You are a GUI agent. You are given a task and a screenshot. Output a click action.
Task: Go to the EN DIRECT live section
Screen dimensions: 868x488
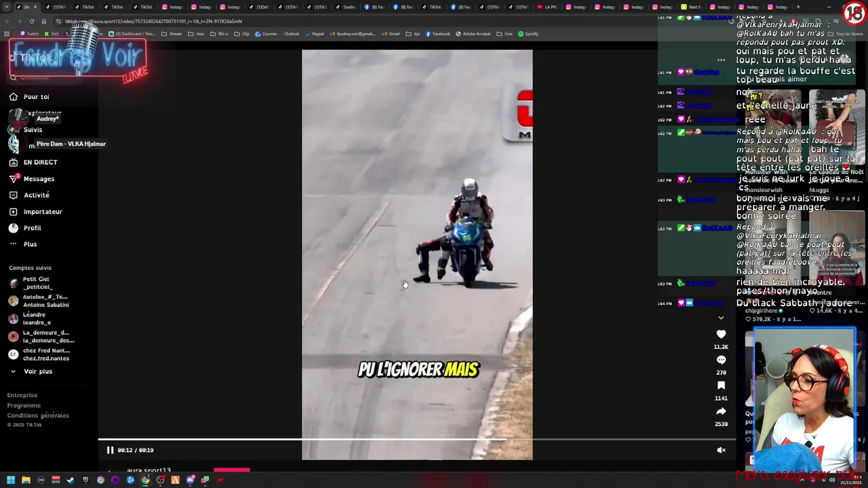pos(33,162)
